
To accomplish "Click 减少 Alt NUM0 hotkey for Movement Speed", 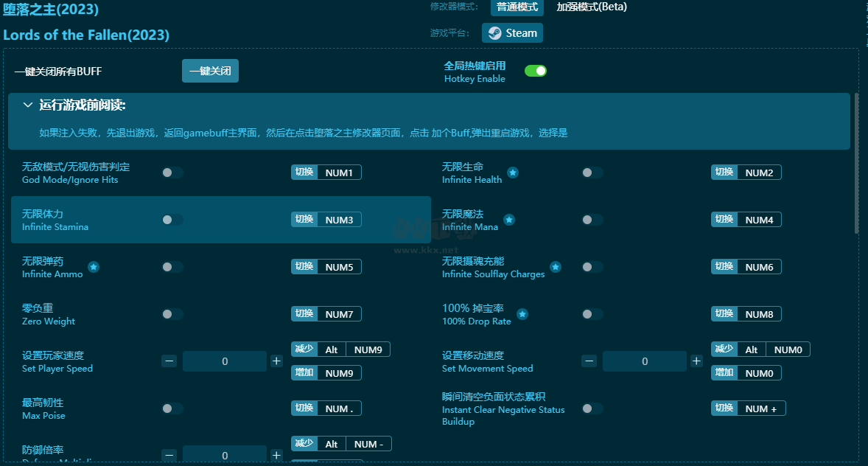I will (760, 349).
